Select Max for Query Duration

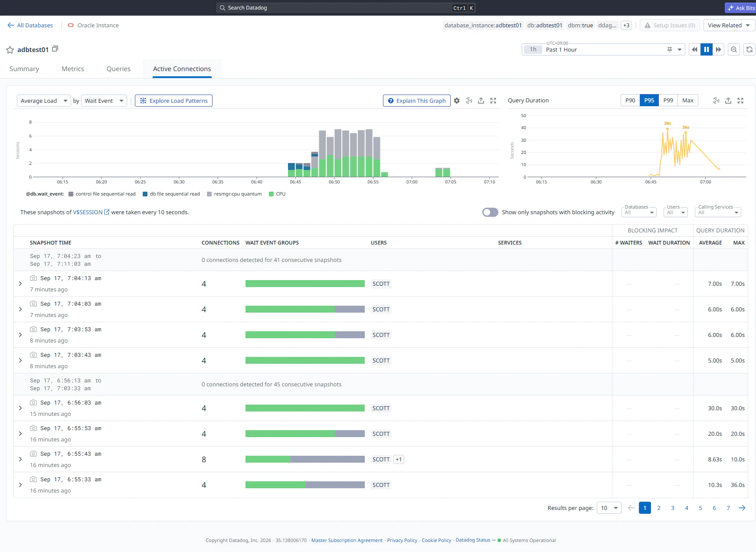pos(688,100)
